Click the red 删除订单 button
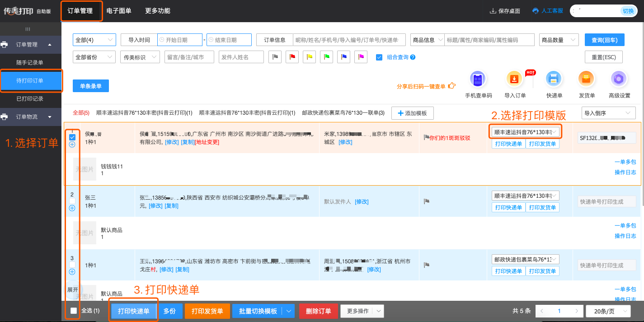The image size is (644, 322). [318, 311]
